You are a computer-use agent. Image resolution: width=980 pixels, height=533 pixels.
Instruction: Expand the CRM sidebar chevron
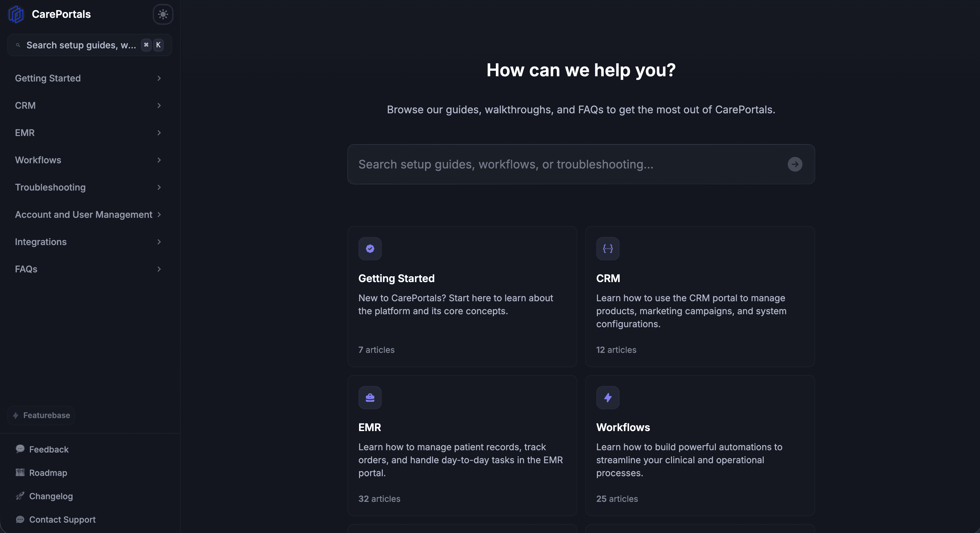click(x=159, y=106)
